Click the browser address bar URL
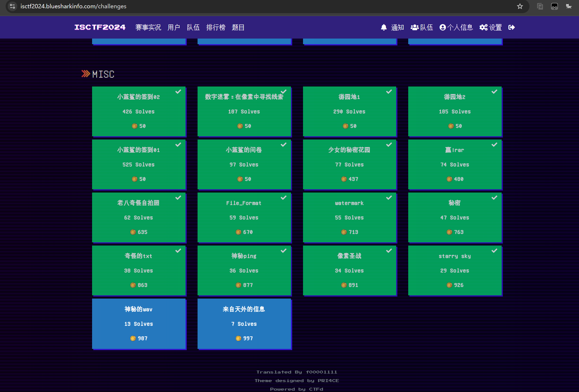Viewport: 579px width, 392px height. click(73, 6)
